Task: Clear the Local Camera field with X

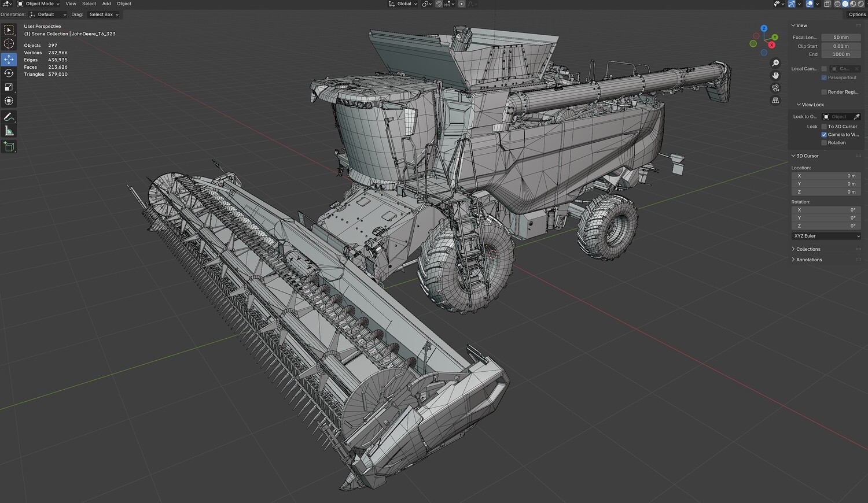Action: click(x=857, y=69)
